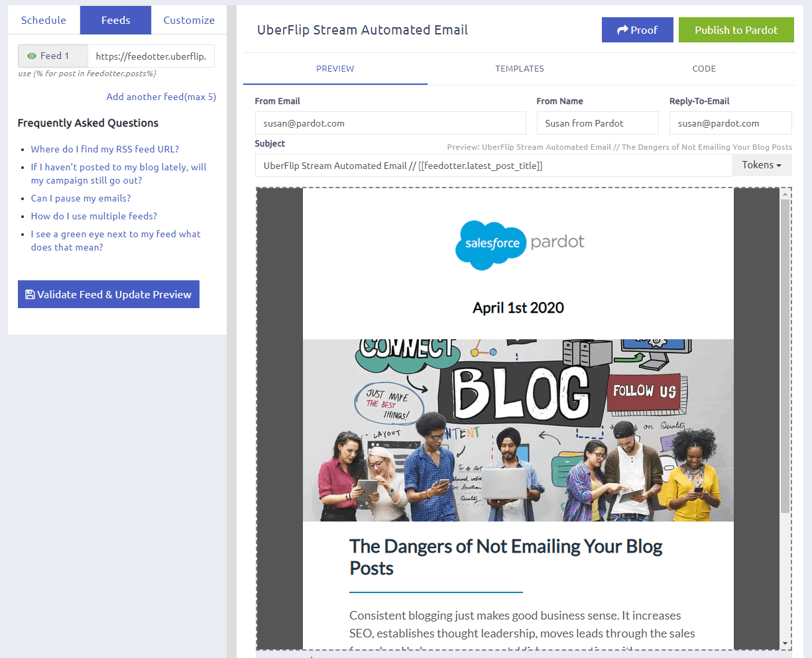Click Add another feed link
Screen dimensions: 812x658
[x=161, y=97]
